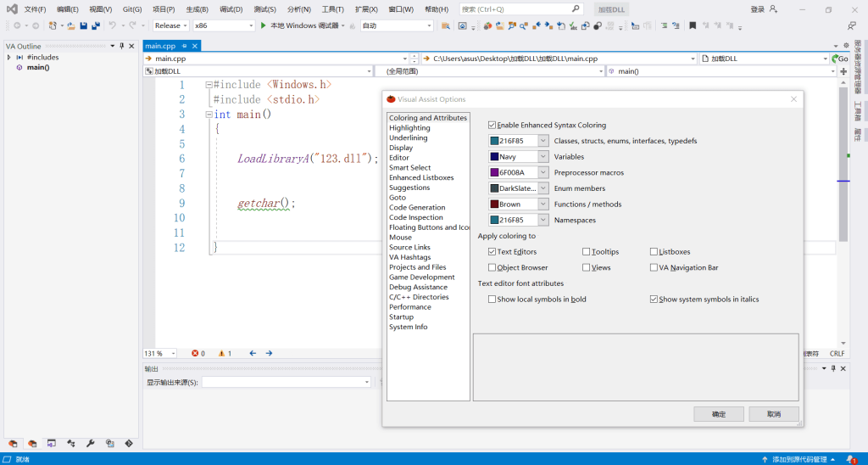Select Highlighting in the options list
The height and width of the screenshot is (465, 868).
409,128
